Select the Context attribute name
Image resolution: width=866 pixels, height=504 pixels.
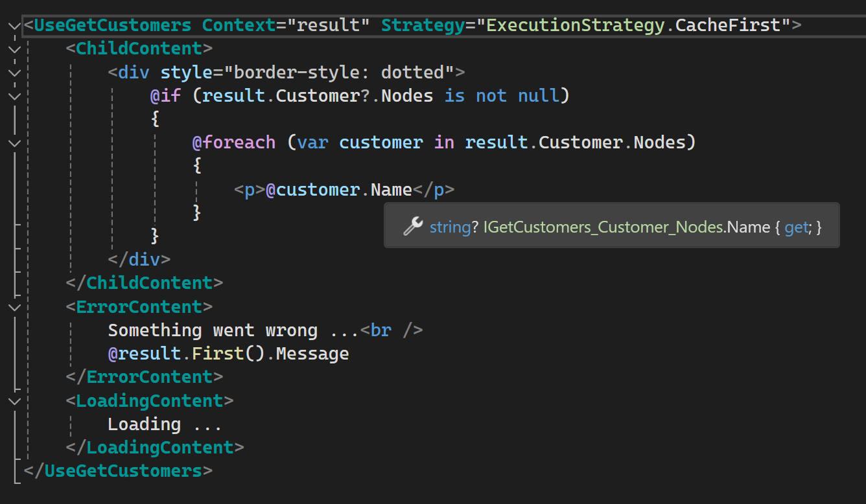click(239, 26)
